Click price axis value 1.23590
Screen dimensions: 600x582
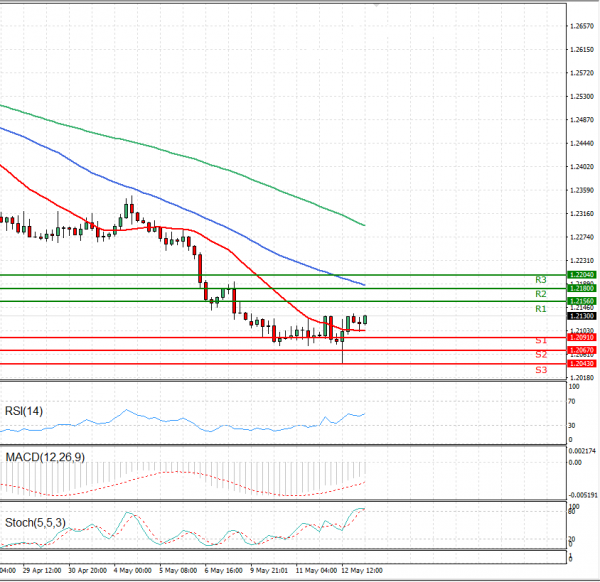(582, 190)
